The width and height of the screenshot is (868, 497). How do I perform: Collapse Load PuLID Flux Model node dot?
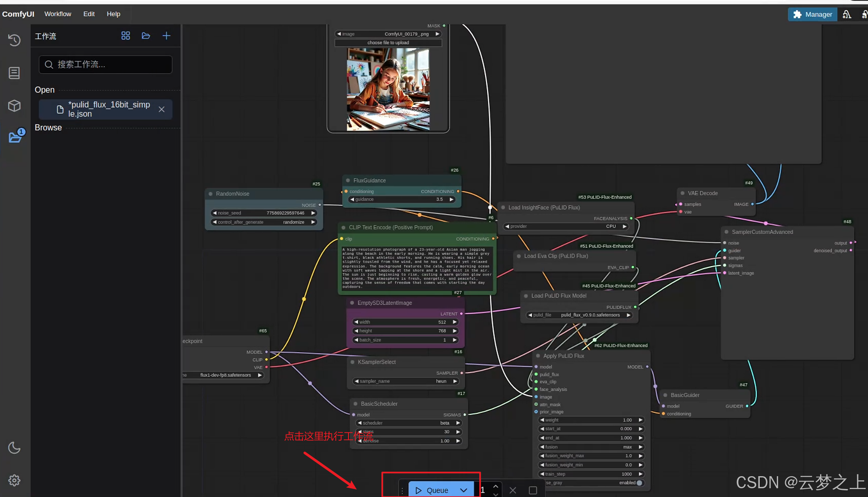(x=526, y=296)
